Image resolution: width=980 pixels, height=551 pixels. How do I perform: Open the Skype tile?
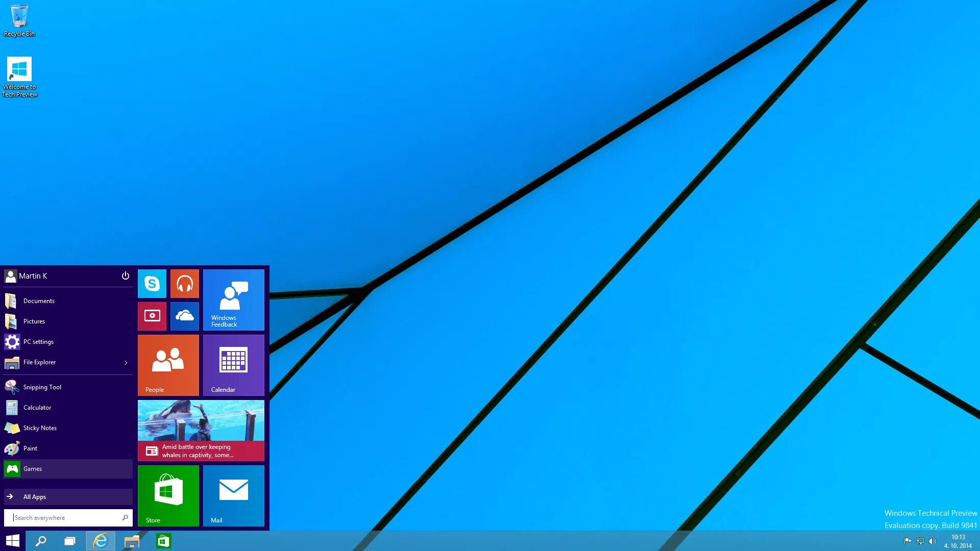click(152, 284)
